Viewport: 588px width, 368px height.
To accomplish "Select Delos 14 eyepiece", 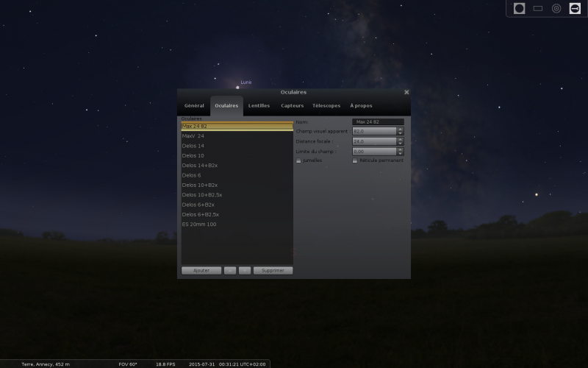I will (x=237, y=146).
